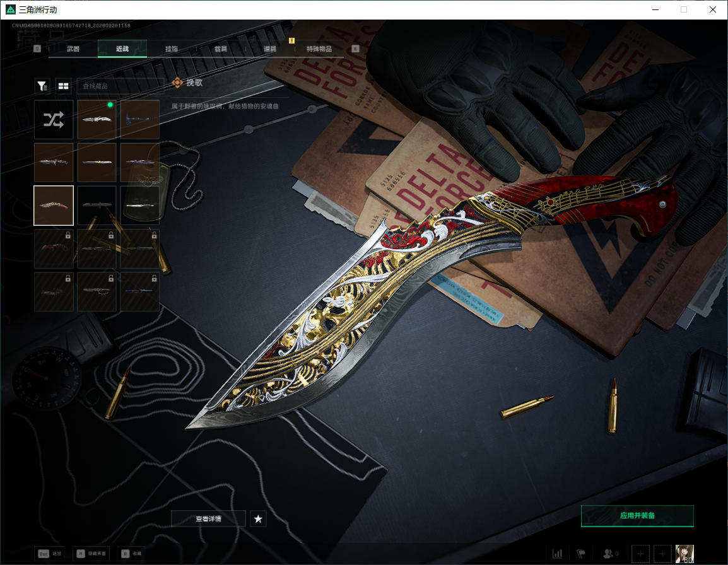This screenshot has height=565, width=728.
Task: Switch to the 载具 tab
Action: (221, 49)
